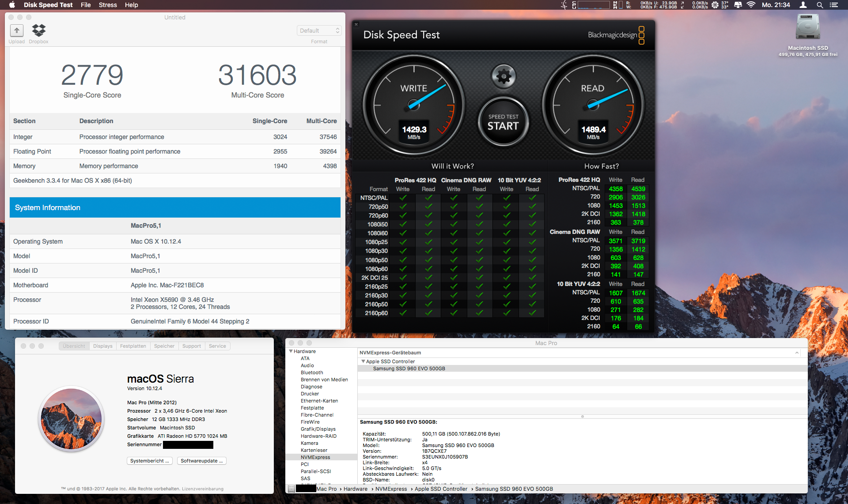Click the Spotlight search icon in menu bar
Screen dimensions: 848x504
(820, 5)
